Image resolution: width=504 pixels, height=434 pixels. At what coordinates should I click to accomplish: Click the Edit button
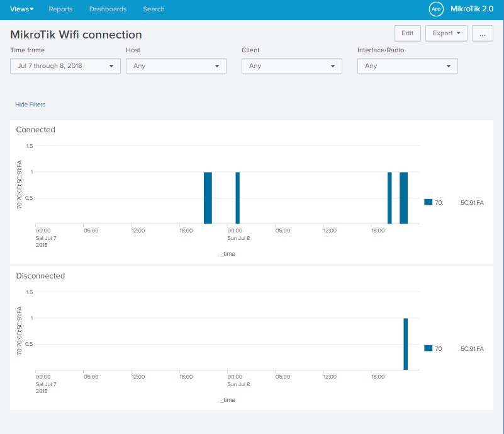tap(407, 33)
